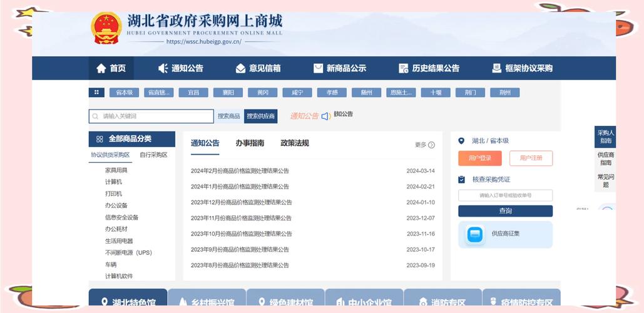Click the 首页 home icon in navigation
This screenshot has width=644, height=313.
[101, 68]
